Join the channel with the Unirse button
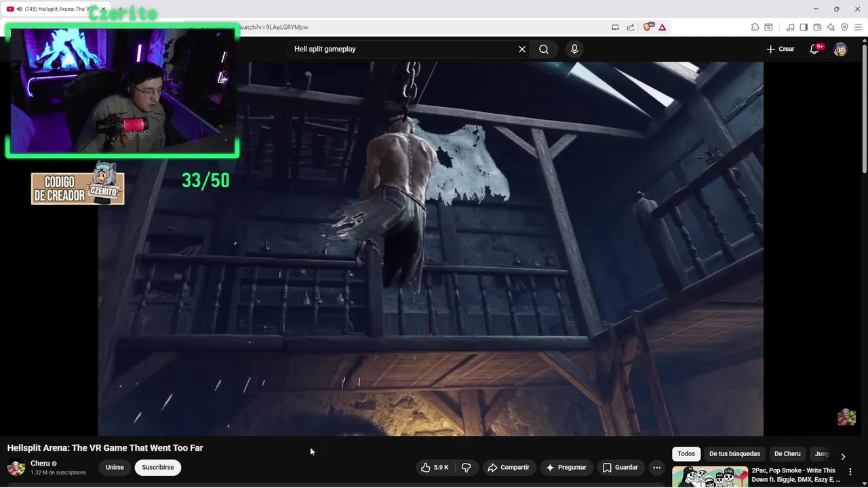 click(115, 467)
